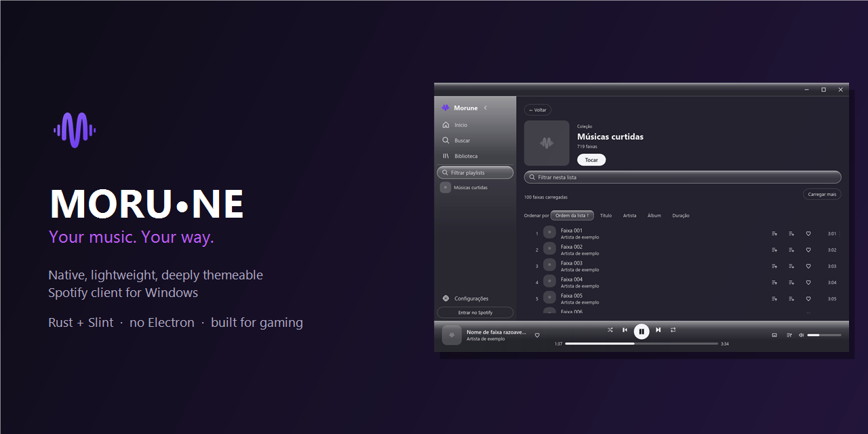Click the now-playing track name in player bar
Screen dimensions: 868x434
[496, 332]
